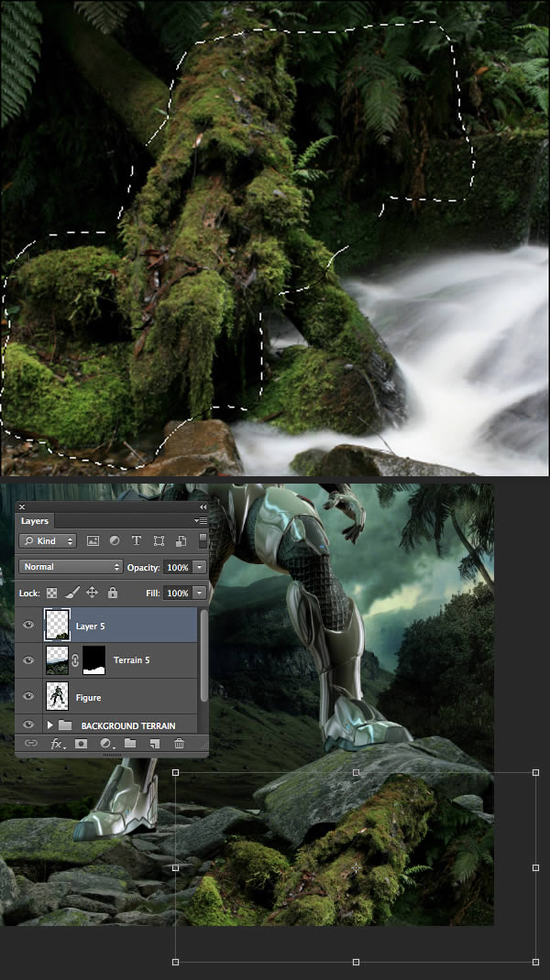Open the Normal blend mode dropdown

point(71,566)
